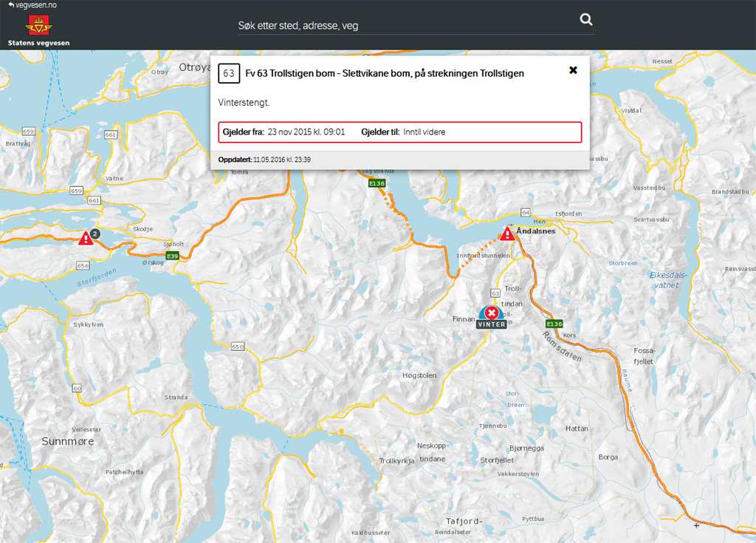Click the Bjørnegga label
The width and height of the screenshot is (756, 543).
coord(526,448)
